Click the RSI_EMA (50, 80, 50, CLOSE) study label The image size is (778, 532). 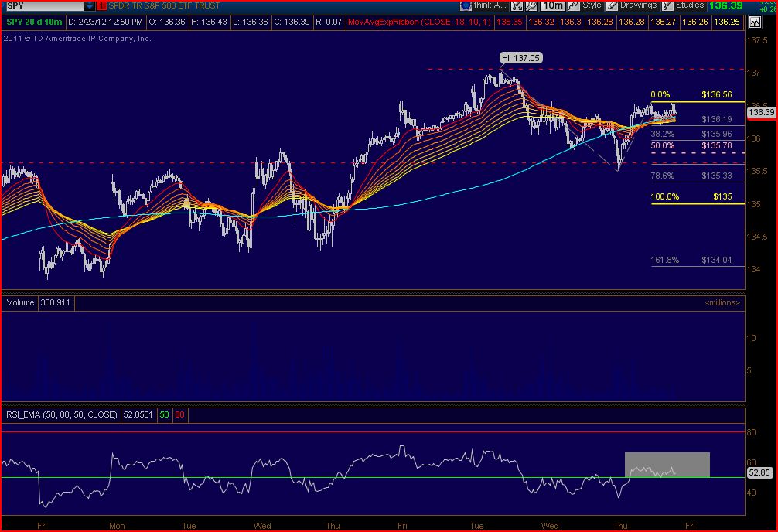tap(62, 415)
